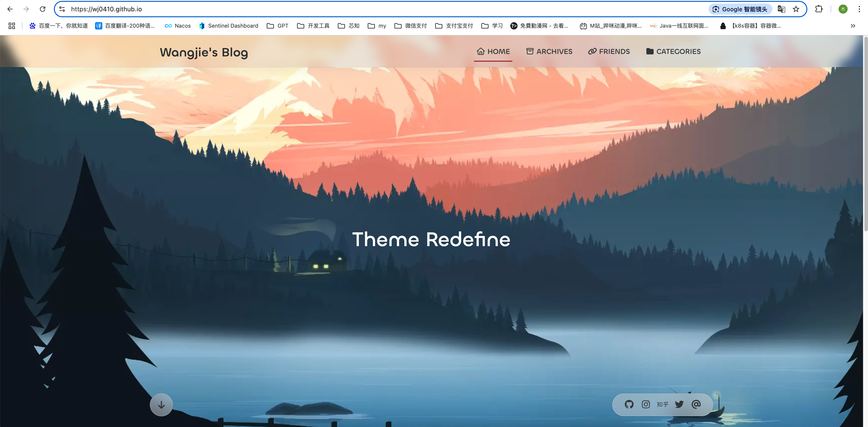The height and width of the screenshot is (427, 868).
Task: Show hidden bookmarks with the chevron
Action: click(x=853, y=26)
